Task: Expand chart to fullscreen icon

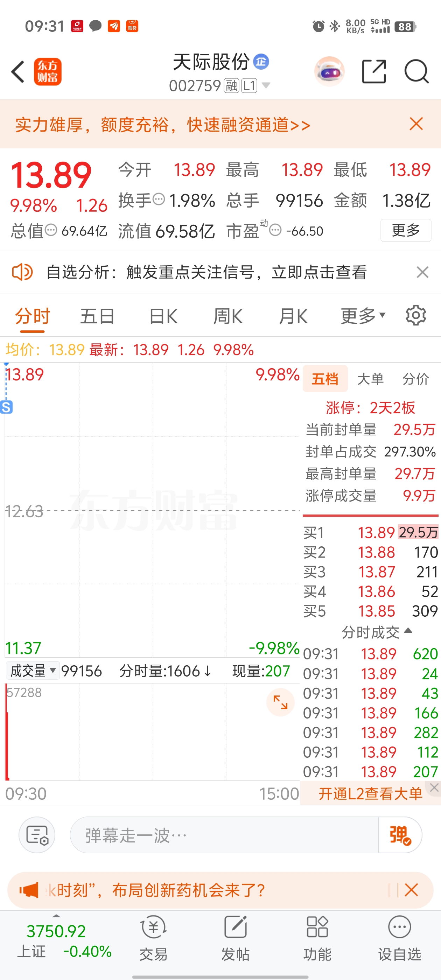Action: tap(280, 702)
